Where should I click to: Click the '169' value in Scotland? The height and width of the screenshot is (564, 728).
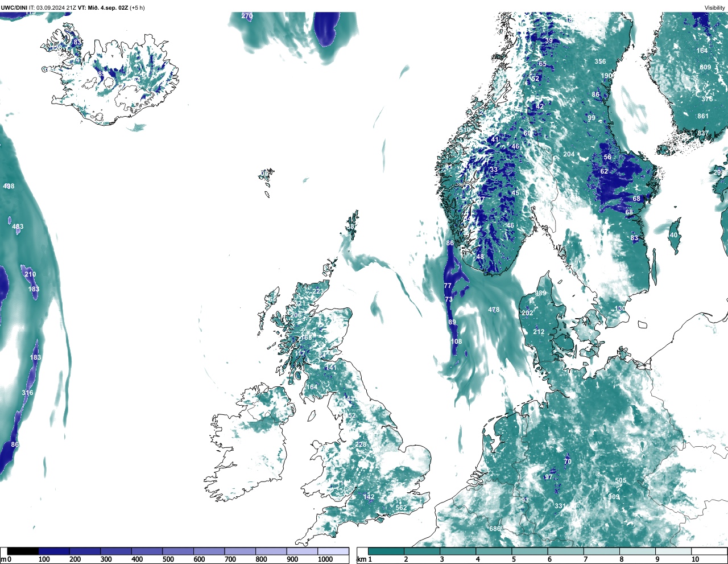[x=306, y=337]
